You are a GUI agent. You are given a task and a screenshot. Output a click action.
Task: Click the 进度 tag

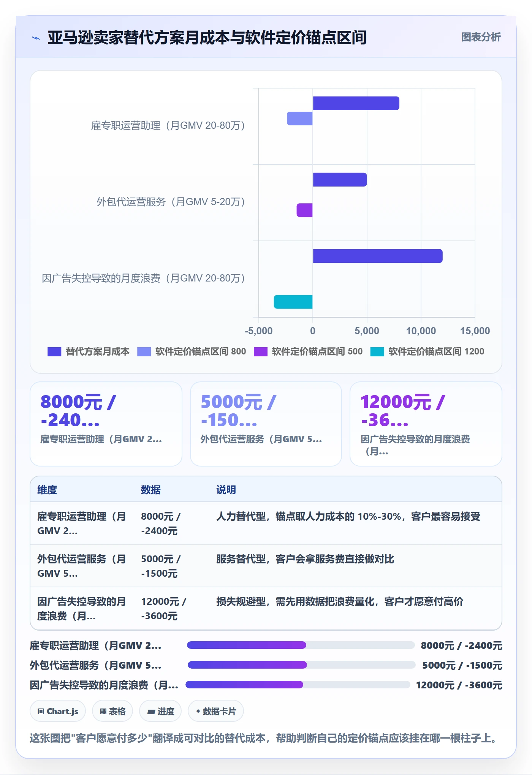coord(160,711)
